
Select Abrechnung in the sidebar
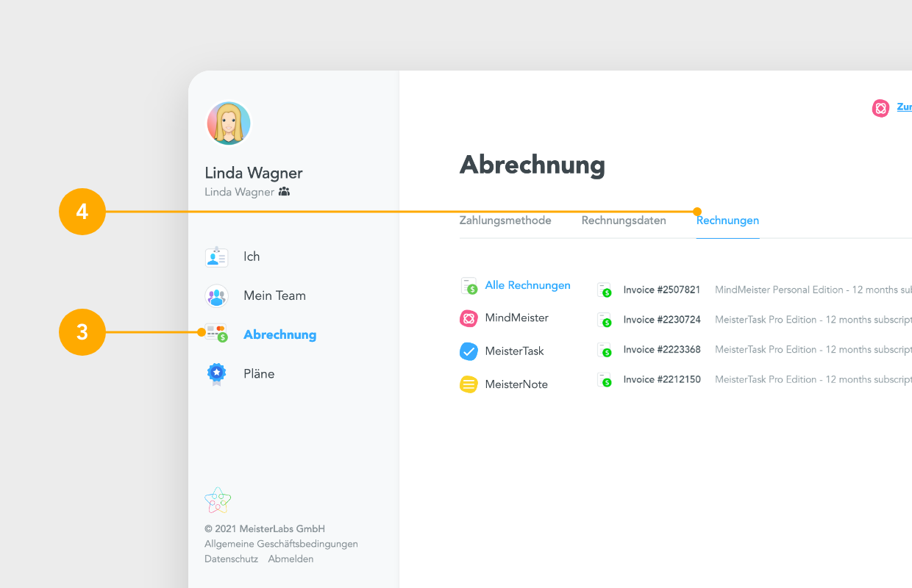(280, 334)
